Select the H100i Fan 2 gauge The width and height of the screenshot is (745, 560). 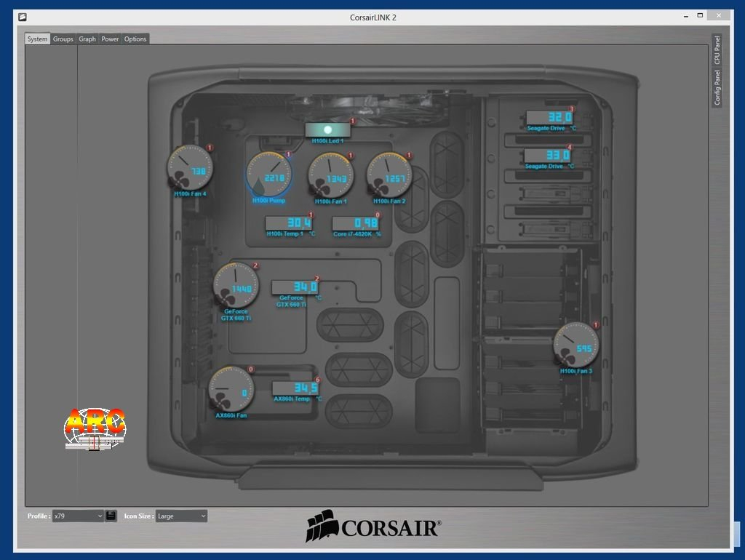tap(389, 175)
